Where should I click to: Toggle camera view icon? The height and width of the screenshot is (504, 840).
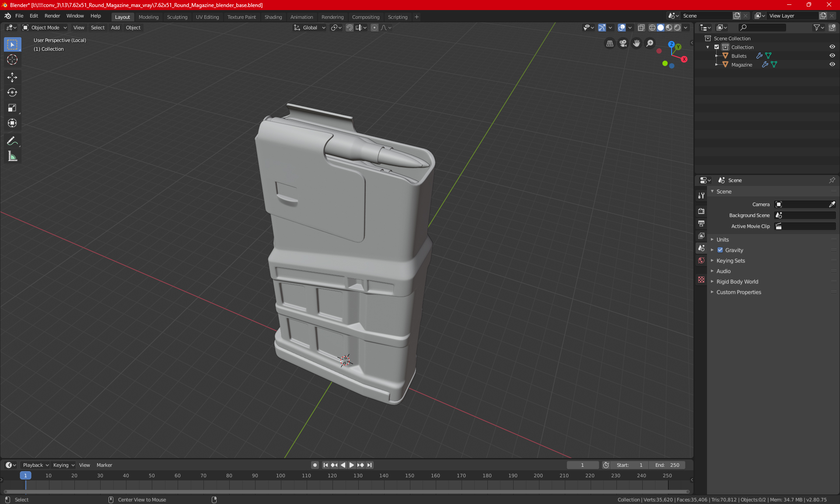pos(623,43)
